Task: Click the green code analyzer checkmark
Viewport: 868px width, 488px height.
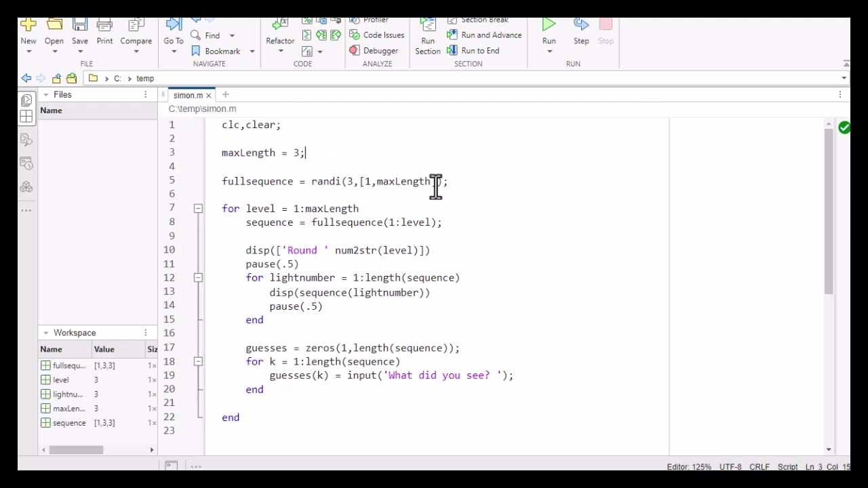Action: 844,127
